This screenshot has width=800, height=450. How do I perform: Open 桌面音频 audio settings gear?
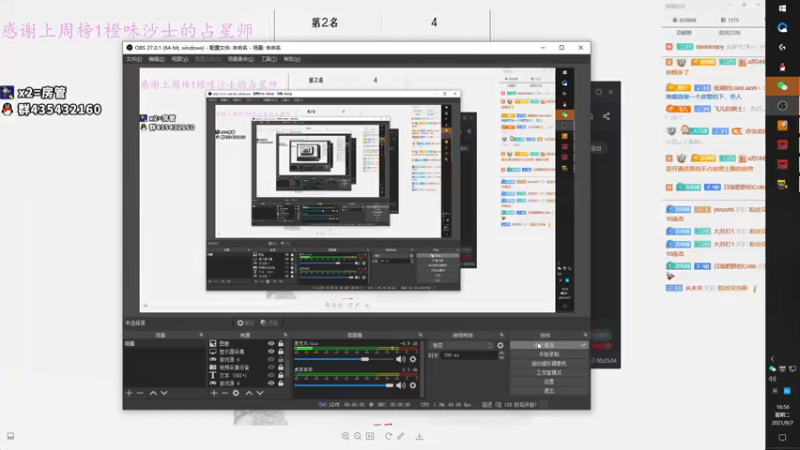pos(413,385)
